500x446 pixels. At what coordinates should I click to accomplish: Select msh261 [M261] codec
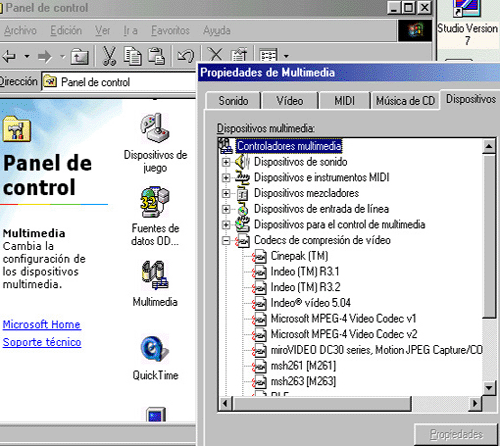coord(303,366)
